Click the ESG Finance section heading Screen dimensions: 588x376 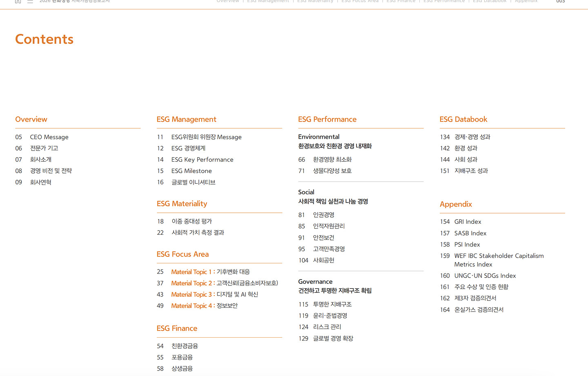coord(177,328)
